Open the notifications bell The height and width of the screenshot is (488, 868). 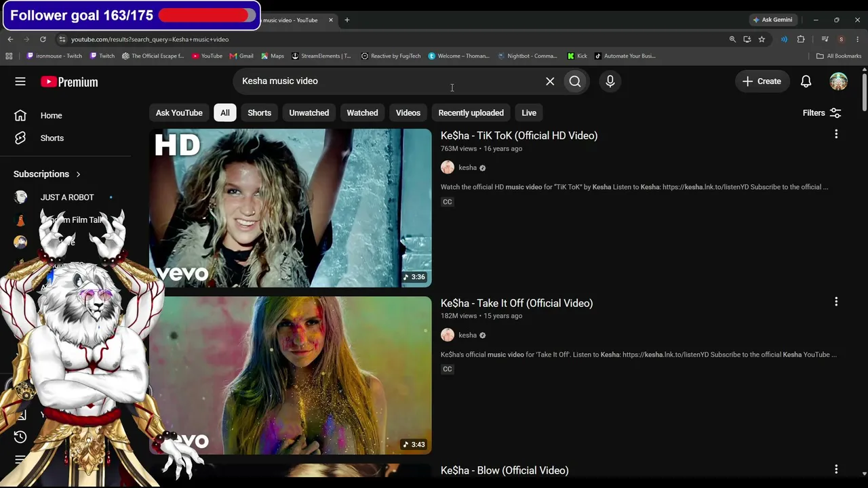pos(806,81)
